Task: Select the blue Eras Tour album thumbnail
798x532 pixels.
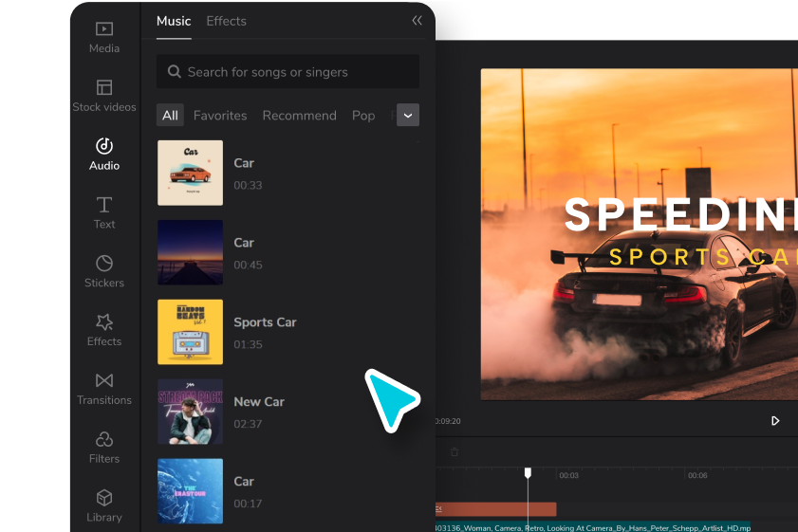Action: (x=191, y=491)
